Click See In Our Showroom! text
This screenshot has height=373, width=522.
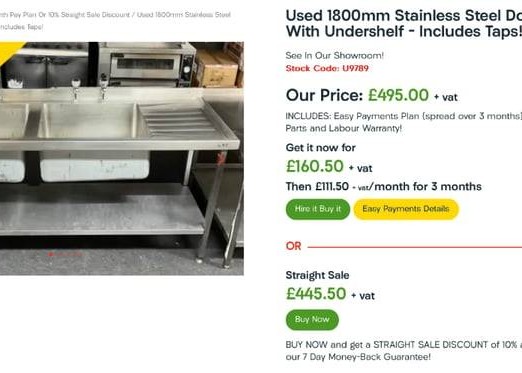(334, 55)
